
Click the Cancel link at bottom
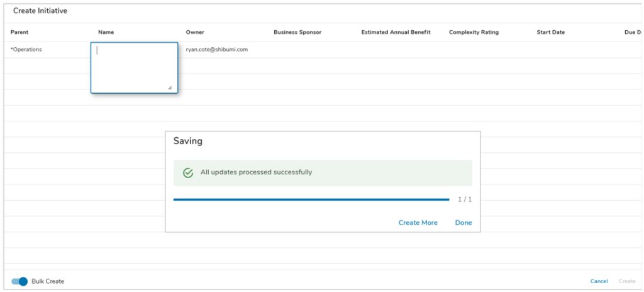[x=599, y=281]
